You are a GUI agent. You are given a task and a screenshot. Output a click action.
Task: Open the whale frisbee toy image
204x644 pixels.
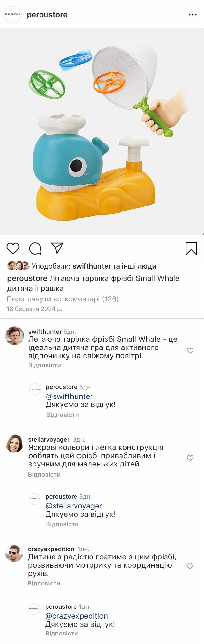pyautogui.click(x=102, y=132)
